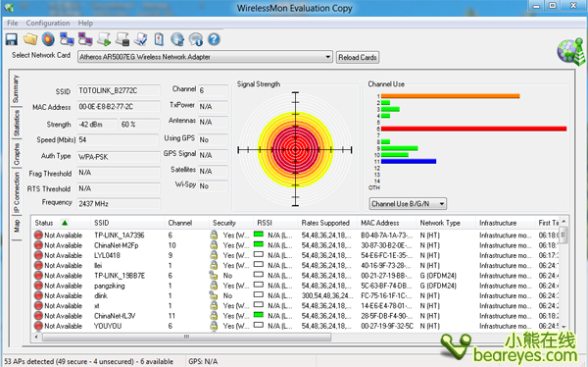Click the WirelessMon globe logo icon

(x=570, y=51)
